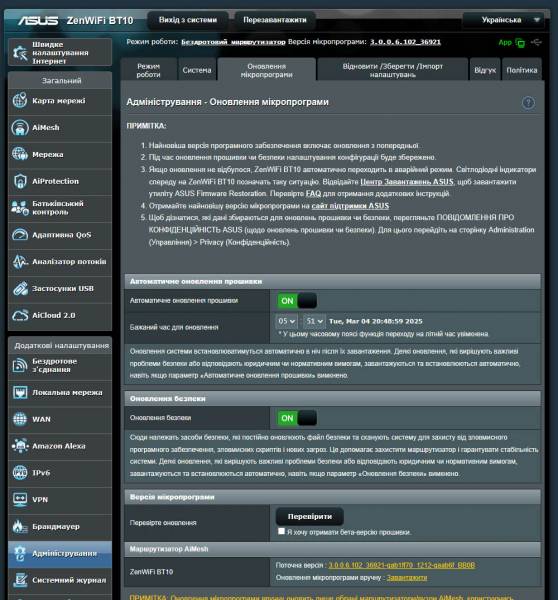Image resolution: width=558 pixels, height=600 pixels.
Task: Open the Відновити/Зберегти/Імпорт налаштувань tab
Action: coord(393,70)
